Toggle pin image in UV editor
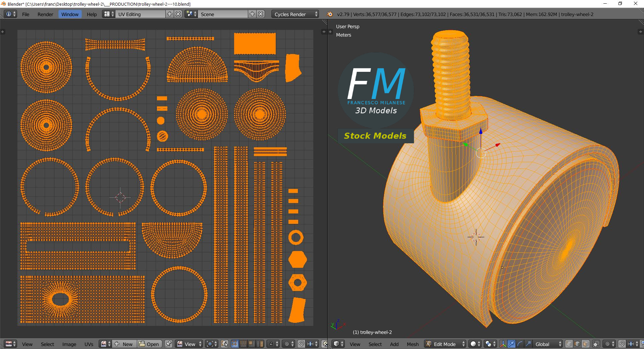Screen dimensions: 644x349 [168, 344]
